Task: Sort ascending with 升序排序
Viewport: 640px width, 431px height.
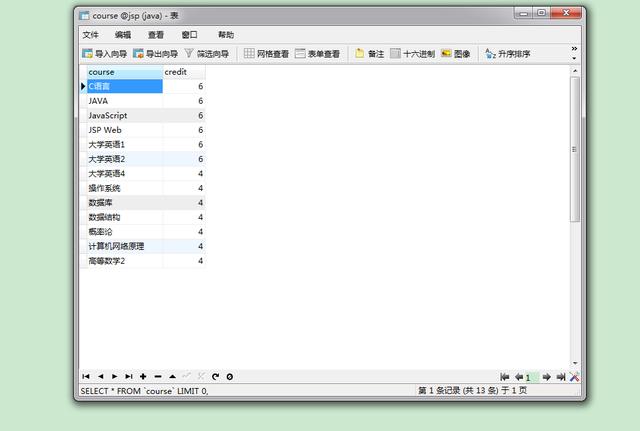Action: [x=507, y=53]
